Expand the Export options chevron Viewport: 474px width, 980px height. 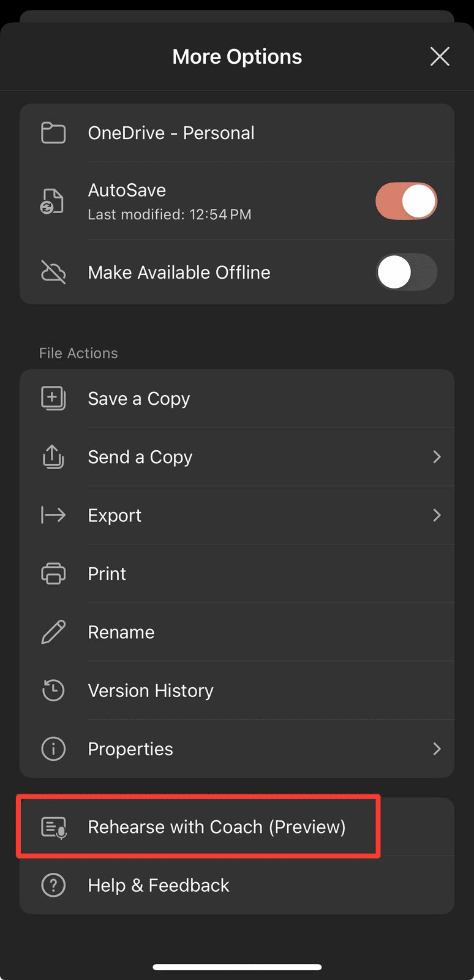click(x=437, y=515)
